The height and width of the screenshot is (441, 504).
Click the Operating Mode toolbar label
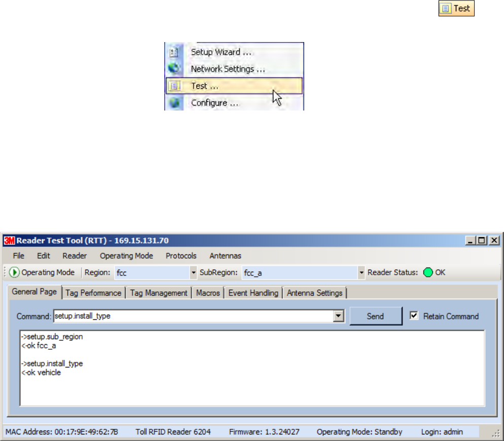pyautogui.click(x=48, y=273)
